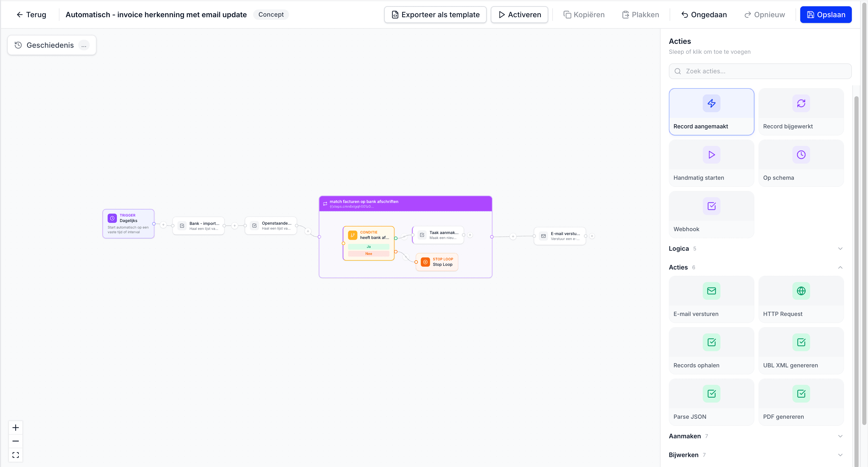Activate the workflow via Activeren
This screenshot has width=868, height=467.
519,15
